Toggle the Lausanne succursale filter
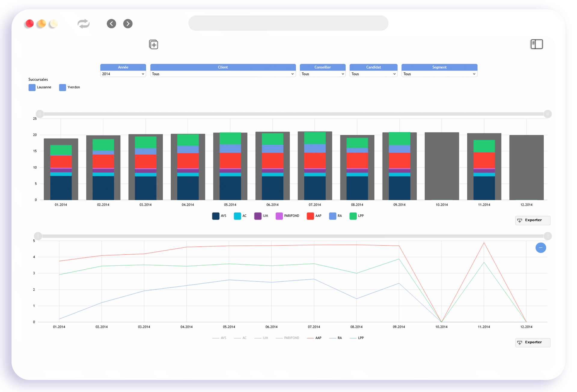The width and height of the screenshot is (577, 392). (32, 87)
